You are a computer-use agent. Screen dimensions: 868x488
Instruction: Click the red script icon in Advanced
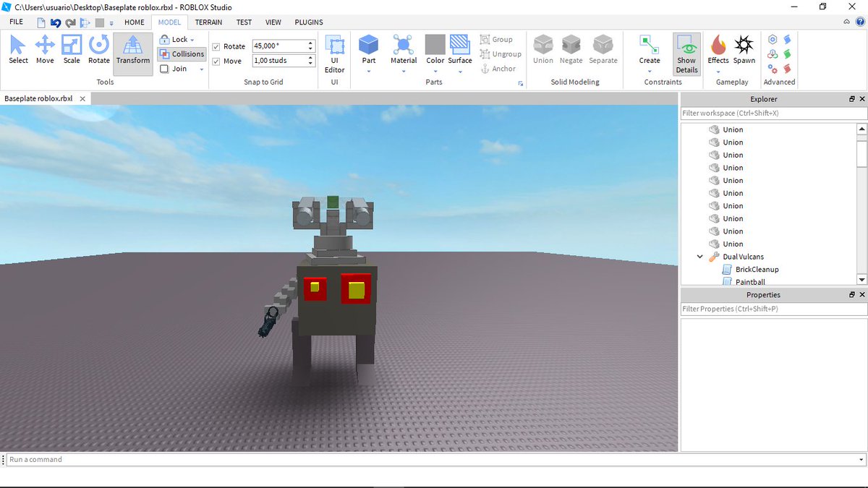coord(787,69)
